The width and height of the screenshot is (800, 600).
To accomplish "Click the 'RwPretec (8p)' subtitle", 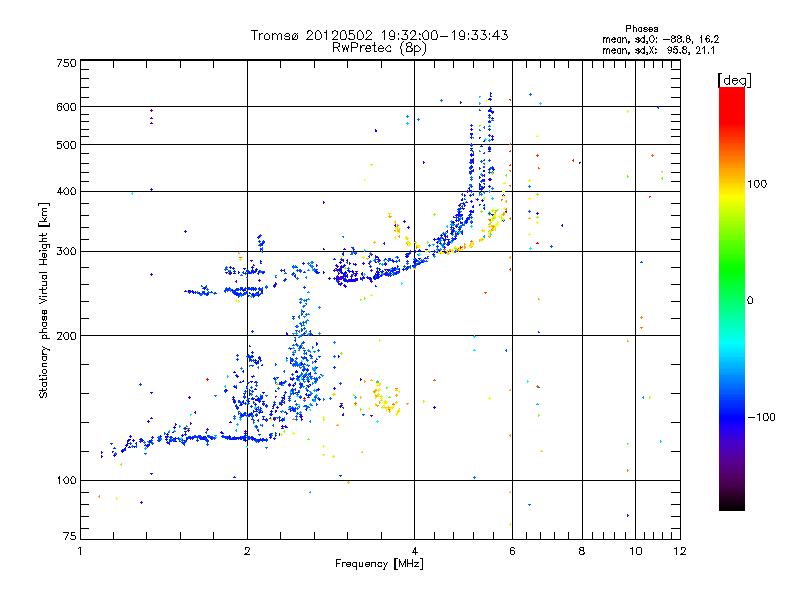I will [x=379, y=48].
